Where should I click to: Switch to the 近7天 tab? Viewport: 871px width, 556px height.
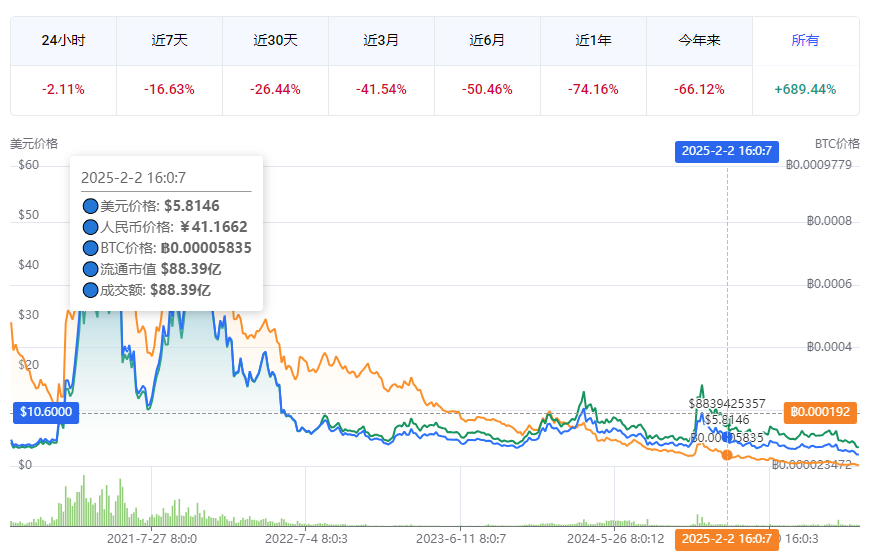(169, 41)
